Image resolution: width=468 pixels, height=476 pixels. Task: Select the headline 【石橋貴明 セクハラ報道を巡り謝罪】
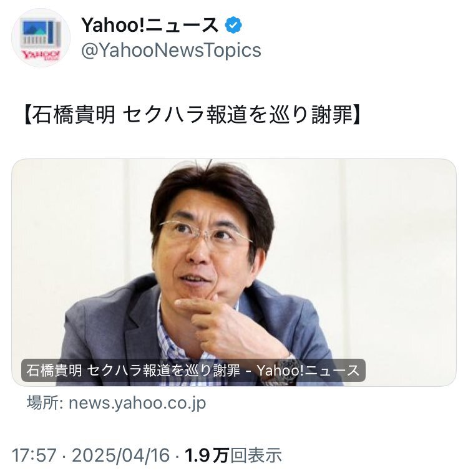tap(192, 115)
